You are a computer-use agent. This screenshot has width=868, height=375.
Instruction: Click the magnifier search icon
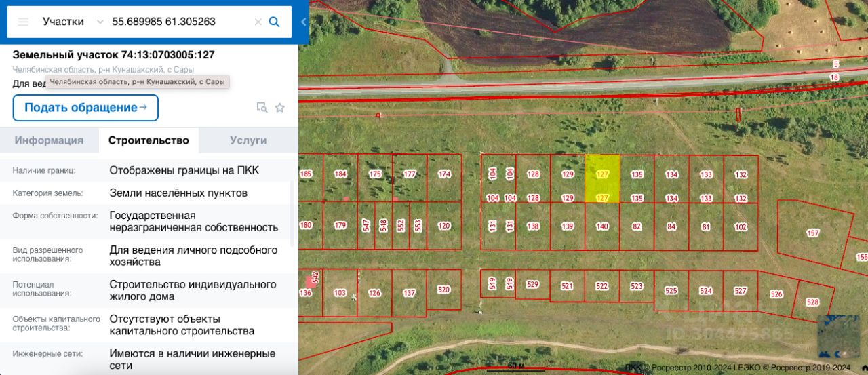pos(275,22)
